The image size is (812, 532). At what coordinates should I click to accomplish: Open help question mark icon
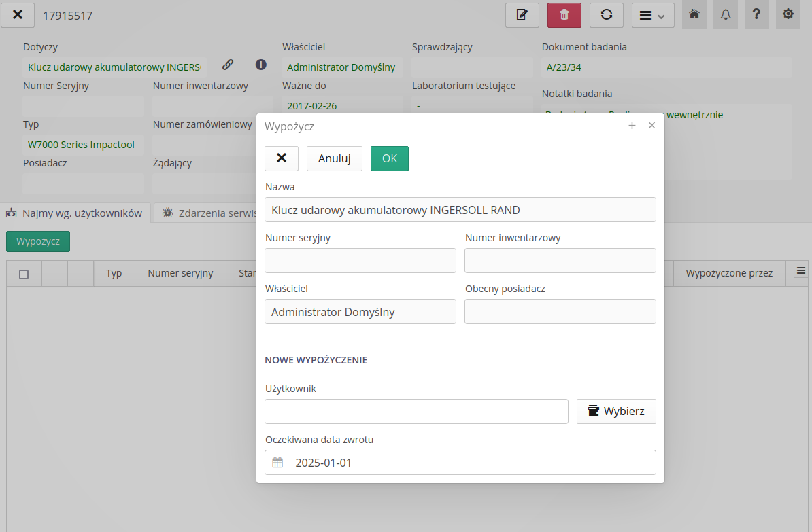click(x=756, y=14)
